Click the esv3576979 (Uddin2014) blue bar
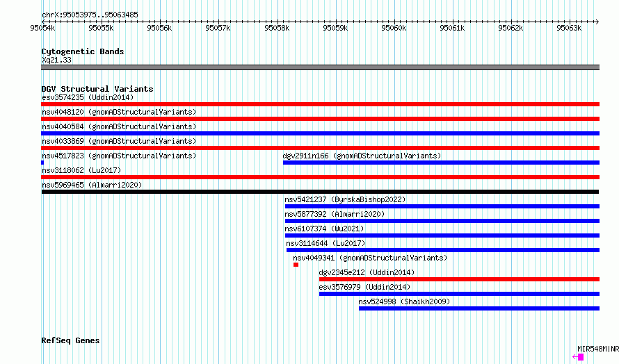The height and width of the screenshot is (364, 619). point(459,294)
